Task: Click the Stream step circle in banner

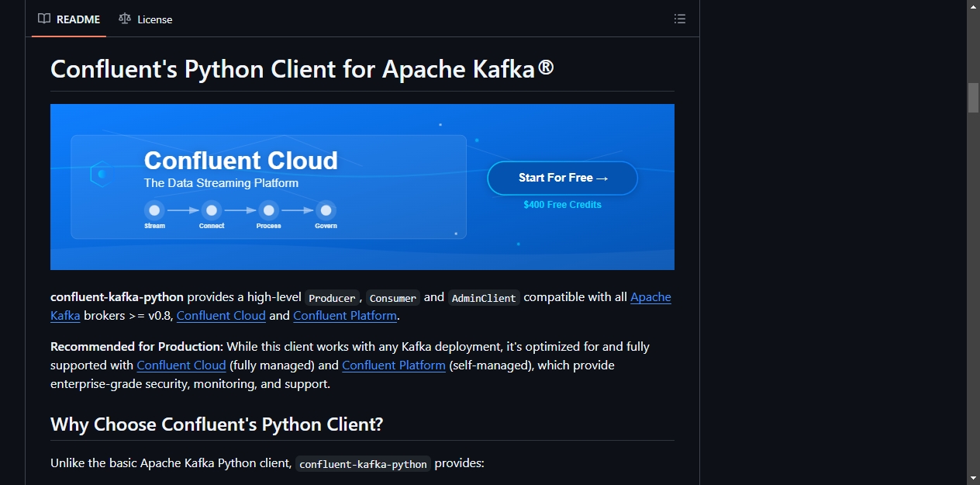Action: [154, 210]
